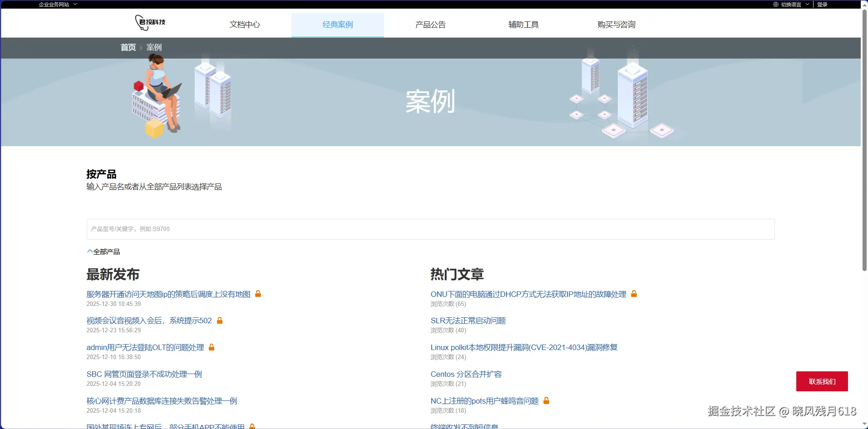This screenshot has height=429, width=868.
Task: Click the timestamp 2025-12-04 15:20:20
Action: [x=114, y=384]
